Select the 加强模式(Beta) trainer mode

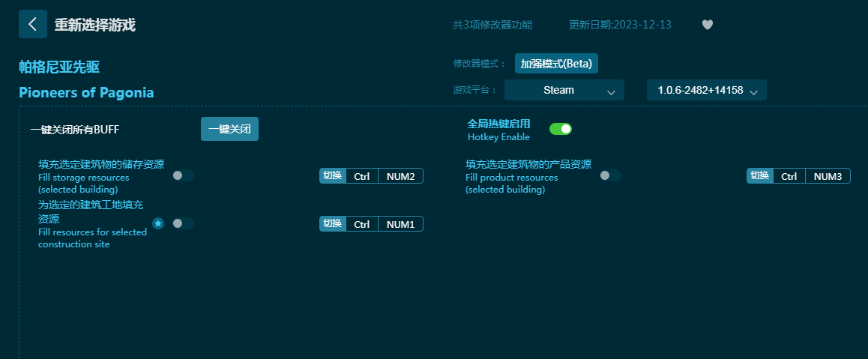pos(556,64)
